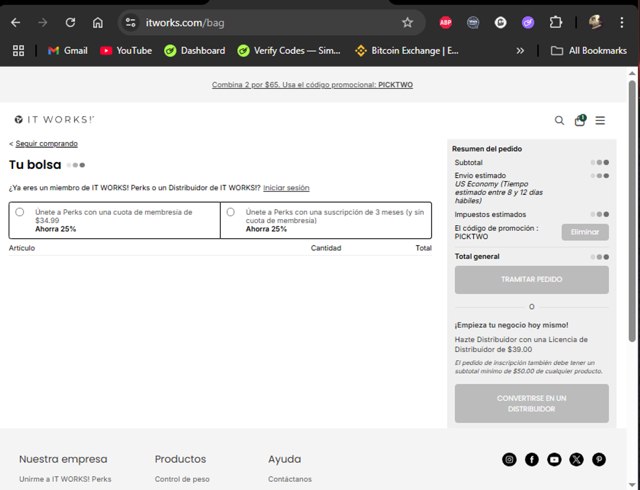This screenshot has height=490, width=640.
Task: Open the purple round extension icon
Action: tap(528, 22)
